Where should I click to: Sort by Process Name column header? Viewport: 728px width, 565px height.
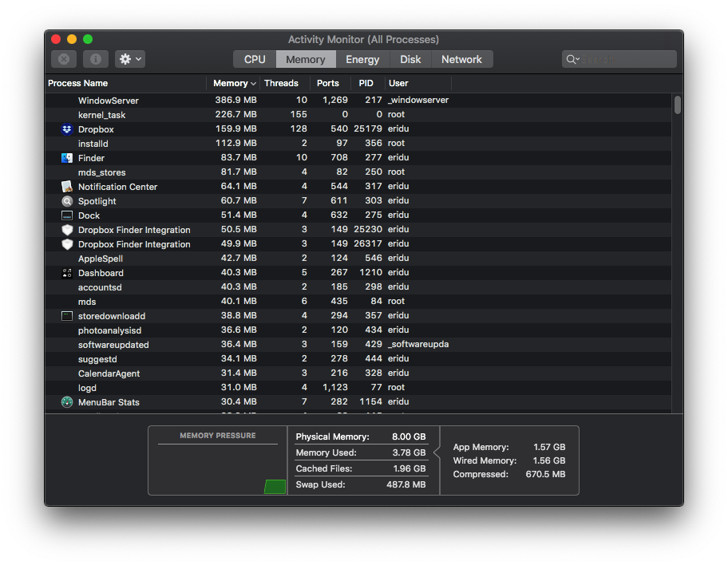click(x=126, y=83)
